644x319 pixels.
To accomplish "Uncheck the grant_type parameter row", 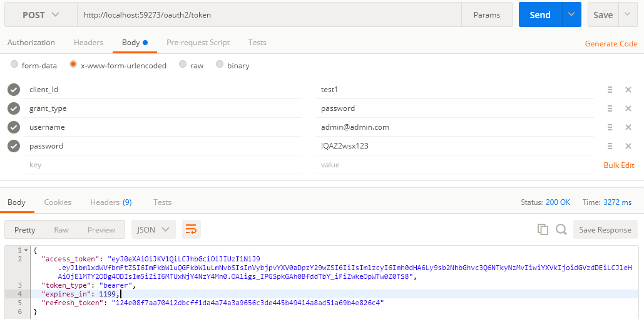I will [x=14, y=108].
